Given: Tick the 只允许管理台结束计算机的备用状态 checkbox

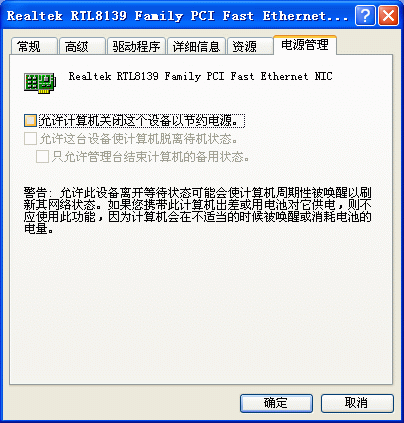Looking at the screenshot, I should (x=42, y=156).
